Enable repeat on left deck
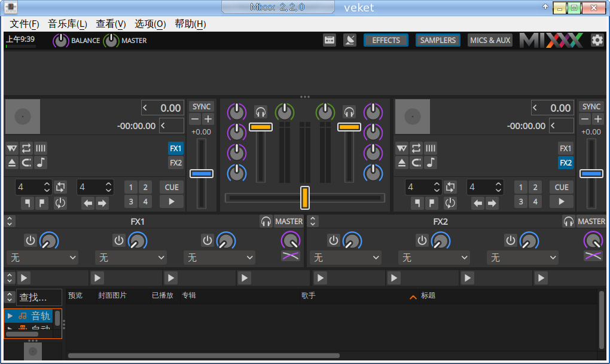610x364 pixels. [26, 148]
